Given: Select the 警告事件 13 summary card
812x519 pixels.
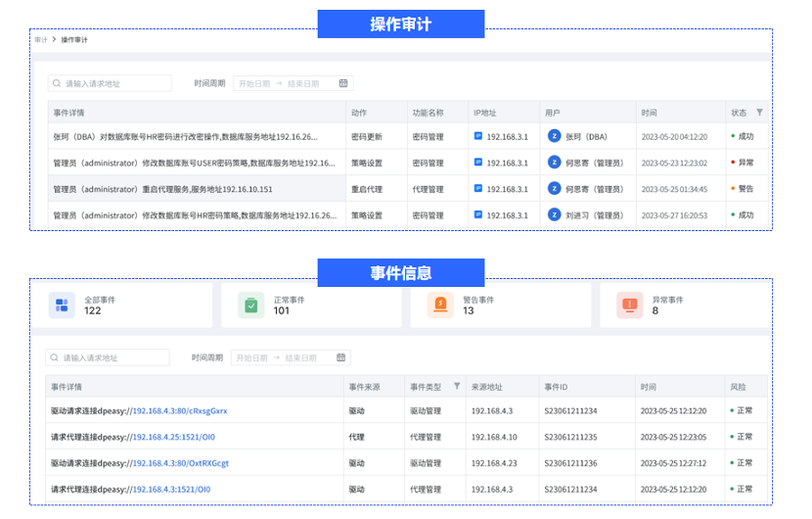Looking at the screenshot, I should pos(501,305).
